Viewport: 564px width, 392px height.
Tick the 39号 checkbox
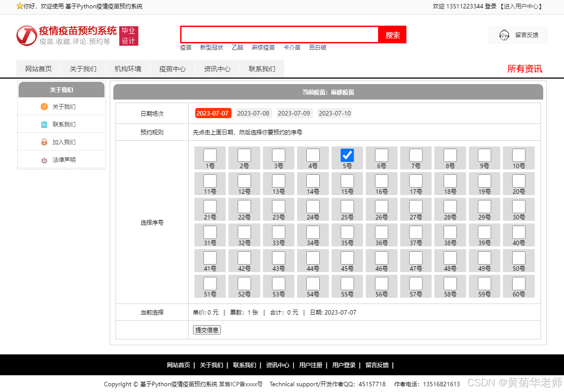pos(484,232)
